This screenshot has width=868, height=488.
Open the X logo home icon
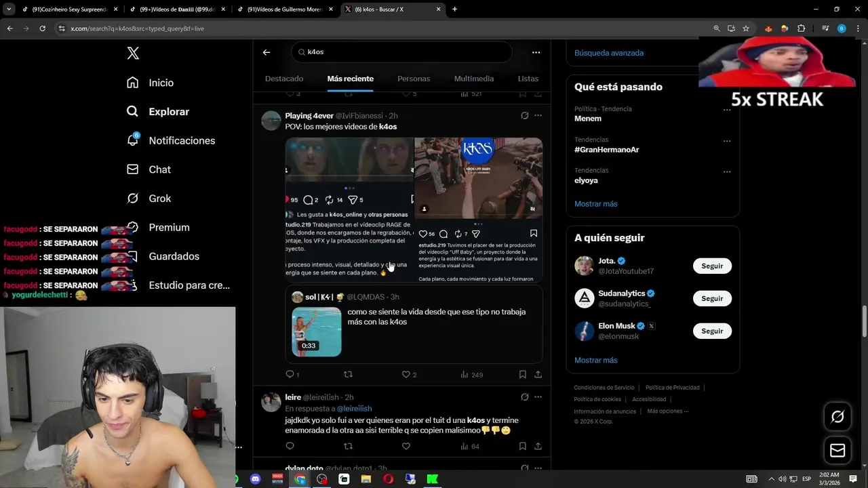pyautogui.click(x=133, y=53)
